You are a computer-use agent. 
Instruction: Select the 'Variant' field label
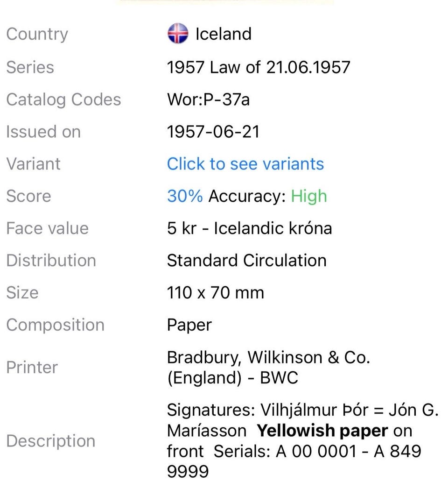coord(33,164)
